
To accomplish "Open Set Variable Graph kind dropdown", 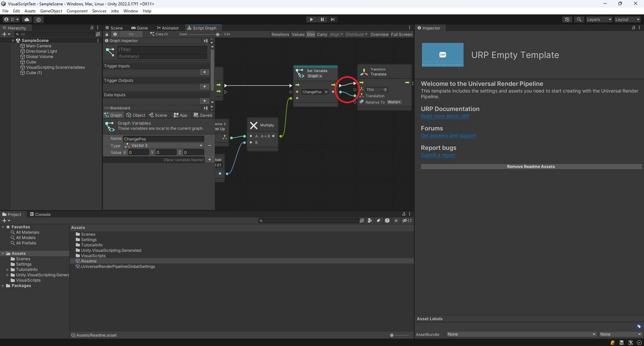I will coord(314,76).
